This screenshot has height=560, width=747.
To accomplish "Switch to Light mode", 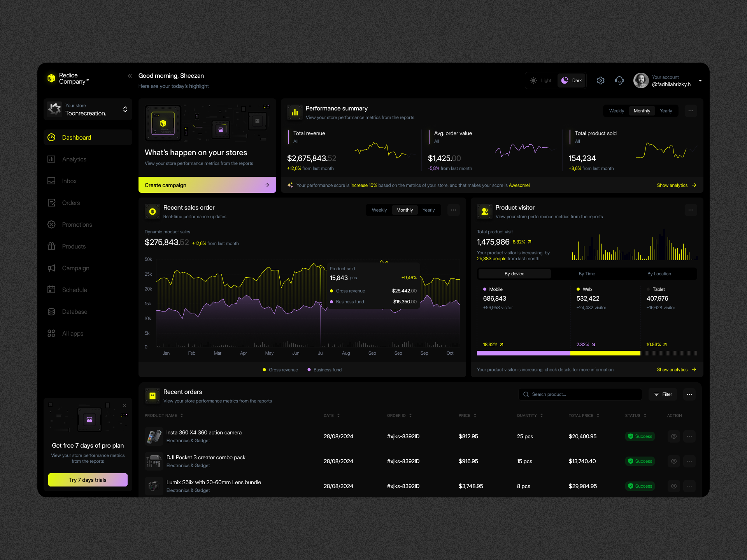I will point(541,80).
